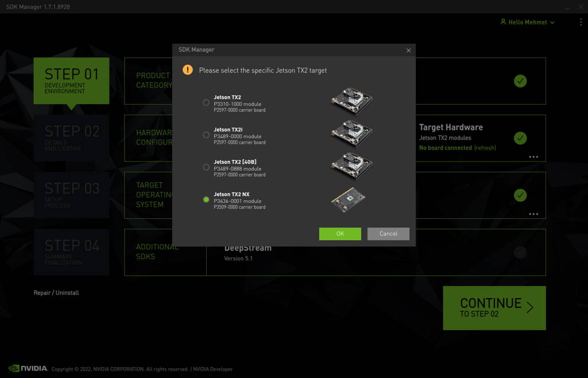Screen dimensions: 588x378
Task: Select the Jetson TX2i radio option
Action: pos(206,134)
